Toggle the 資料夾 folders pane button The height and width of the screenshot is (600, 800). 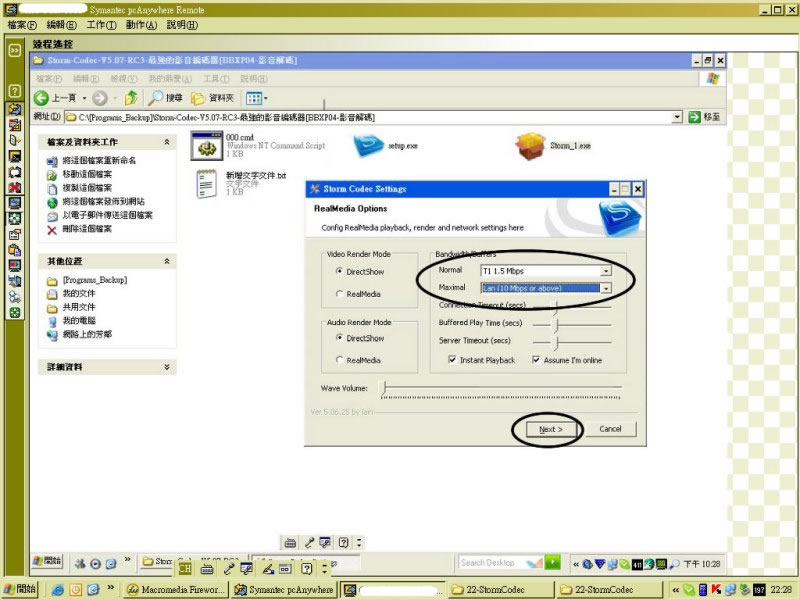[212, 98]
